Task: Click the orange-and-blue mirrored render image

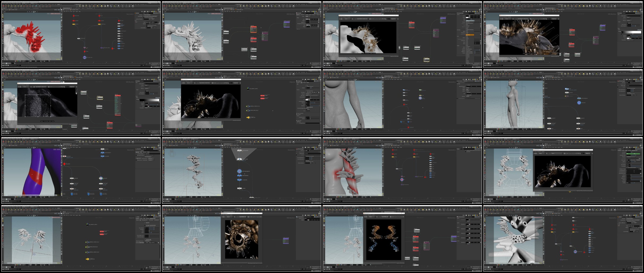Action: point(383,240)
